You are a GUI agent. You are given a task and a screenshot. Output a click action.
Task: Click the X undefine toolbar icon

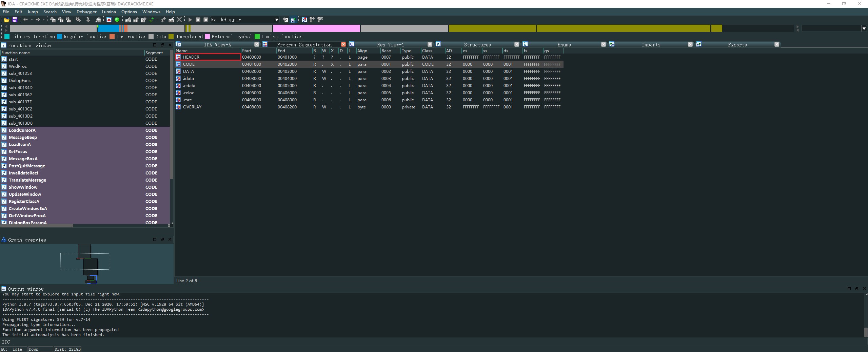click(179, 20)
